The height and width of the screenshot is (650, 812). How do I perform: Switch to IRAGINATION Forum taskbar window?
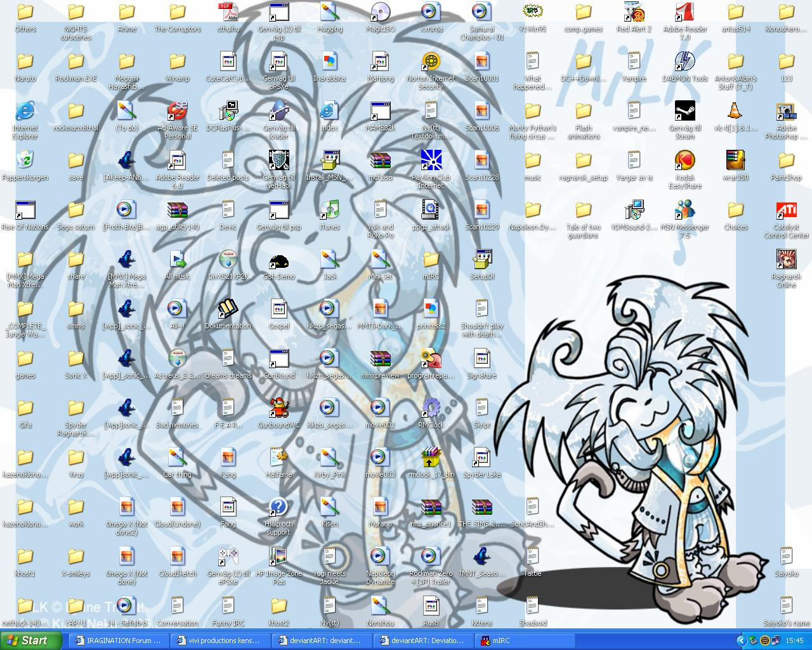click(x=119, y=640)
